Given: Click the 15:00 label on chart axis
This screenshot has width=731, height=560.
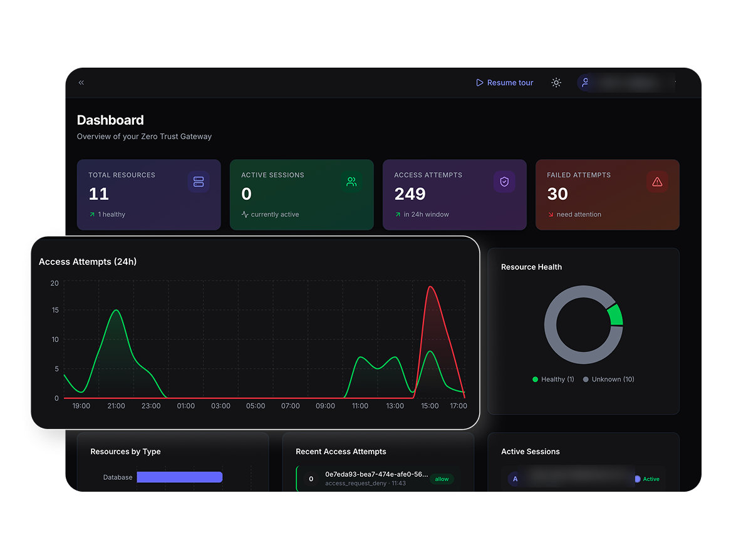Looking at the screenshot, I should (430, 406).
